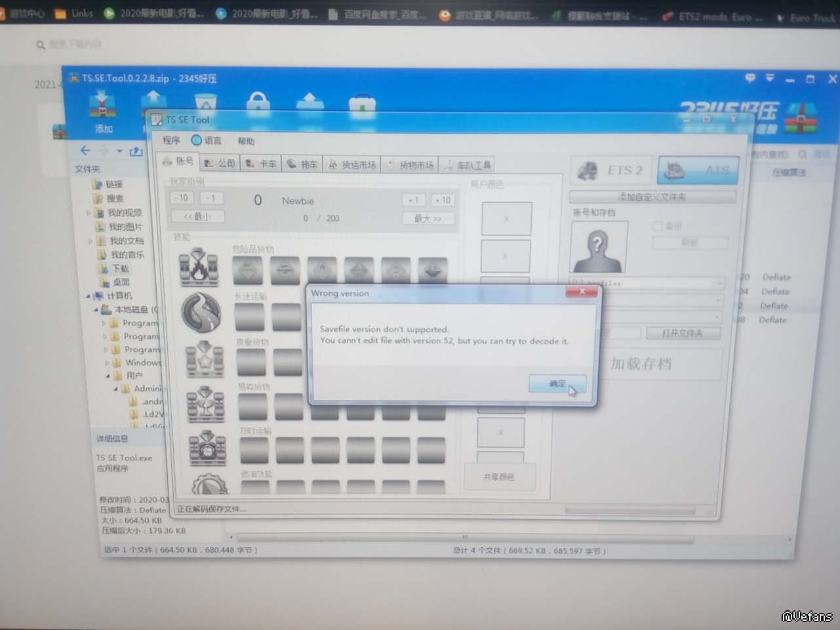This screenshot has width=840, height=630.
Task: Click the just-in-time delivery clock icon
Action: [208, 447]
